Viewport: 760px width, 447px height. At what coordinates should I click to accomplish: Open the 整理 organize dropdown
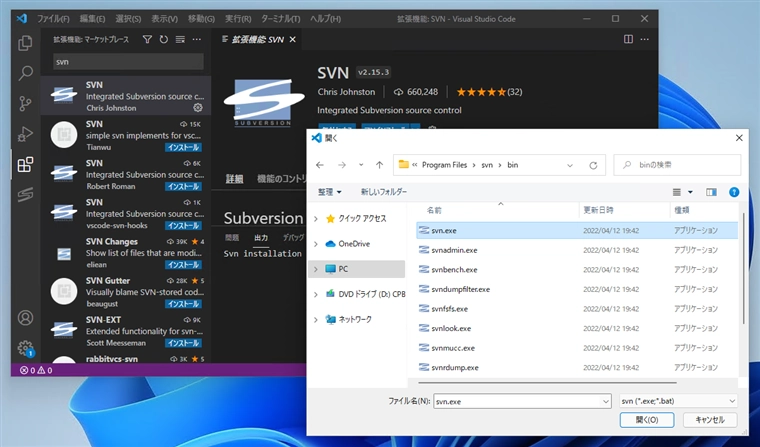tap(330, 192)
